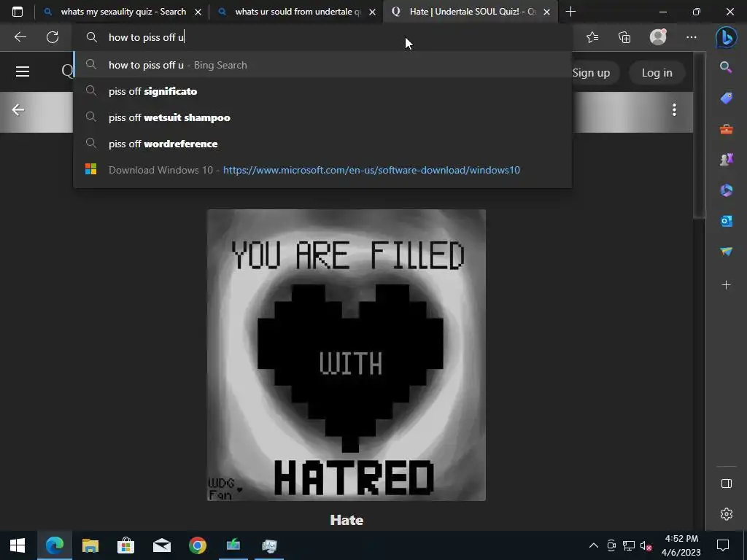Select 'how to piss off u' Bing Search suggestion
Screen dimensions: 747x560
(322, 65)
